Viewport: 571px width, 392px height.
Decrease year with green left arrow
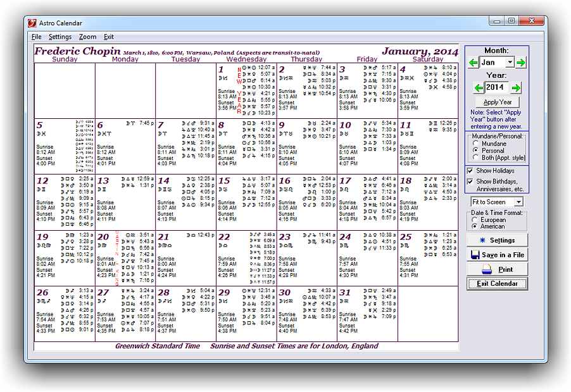coord(479,88)
